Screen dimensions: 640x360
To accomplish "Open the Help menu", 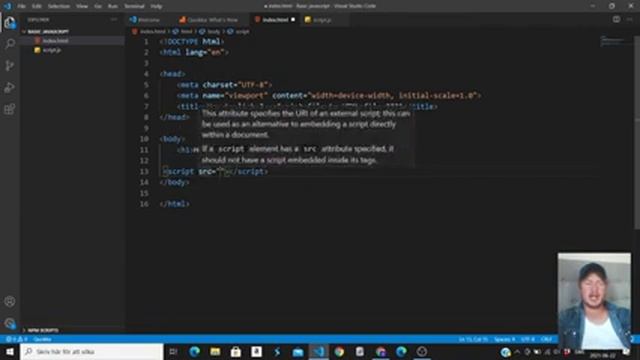I will pyautogui.click(x=156, y=6).
